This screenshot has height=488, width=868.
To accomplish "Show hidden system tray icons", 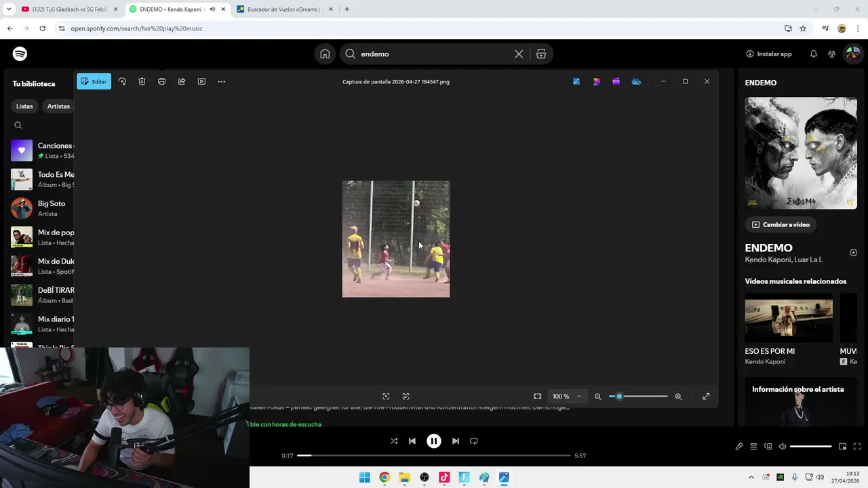I will point(751,478).
